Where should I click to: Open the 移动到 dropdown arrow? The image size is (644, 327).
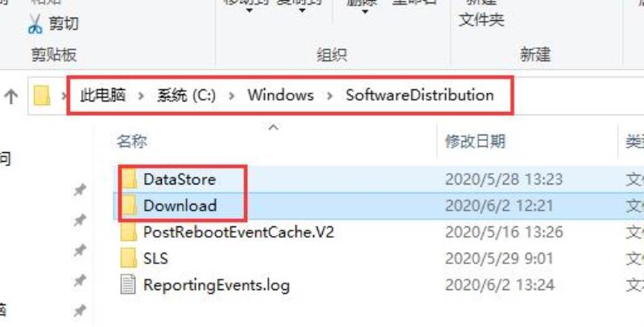pyautogui.click(x=249, y=10)
